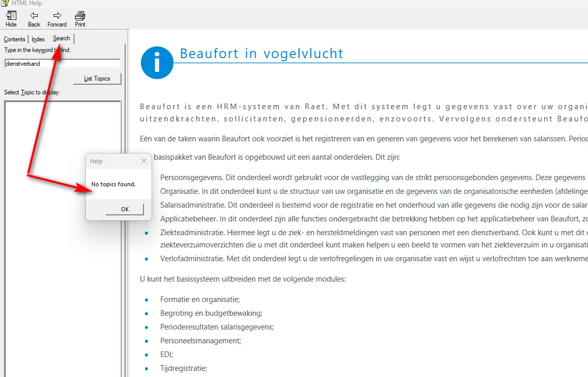Go Back using the toolbar arrow
Viewport: 588px width, 377px height.
[34, 19]
